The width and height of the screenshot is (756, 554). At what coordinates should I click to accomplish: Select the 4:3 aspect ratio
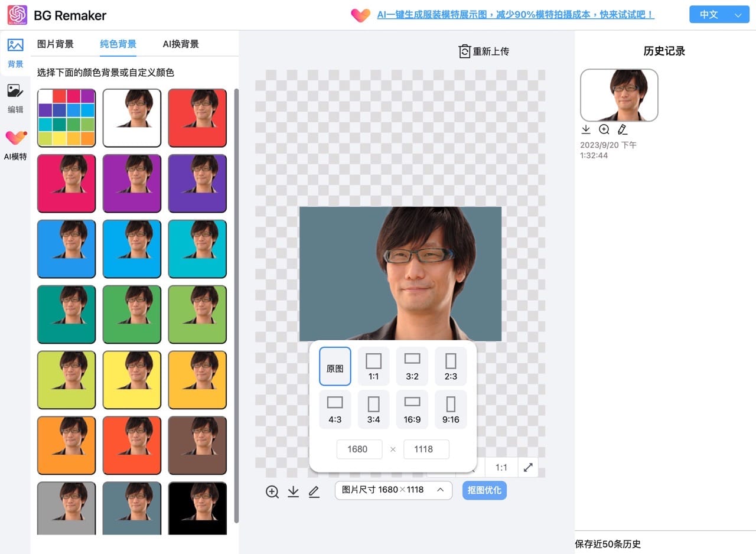(x=335, y=409)
